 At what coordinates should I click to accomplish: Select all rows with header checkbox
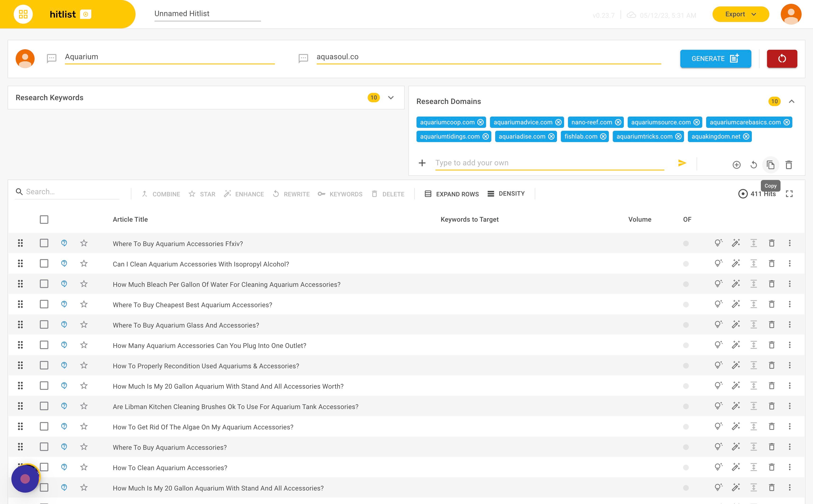tap(44, 219)
